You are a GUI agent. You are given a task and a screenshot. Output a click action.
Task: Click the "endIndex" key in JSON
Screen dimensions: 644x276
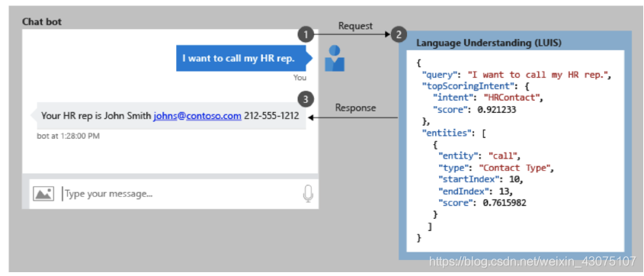tap(464, 191)
